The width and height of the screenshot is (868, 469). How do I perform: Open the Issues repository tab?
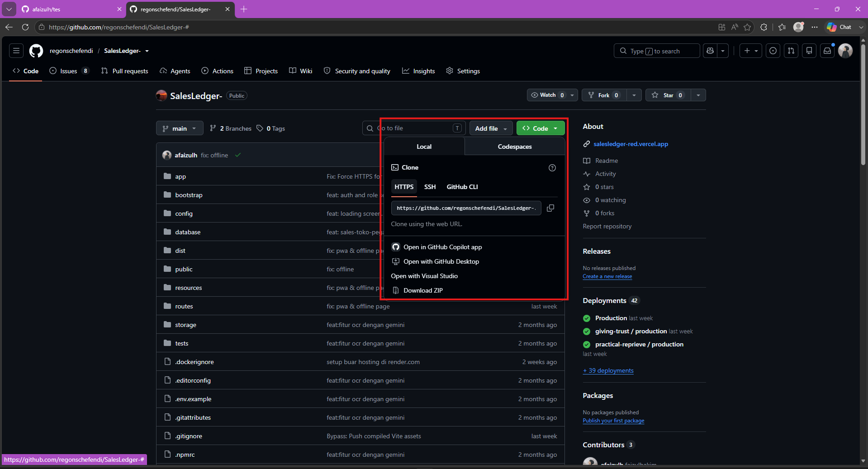tap(69, 71)
